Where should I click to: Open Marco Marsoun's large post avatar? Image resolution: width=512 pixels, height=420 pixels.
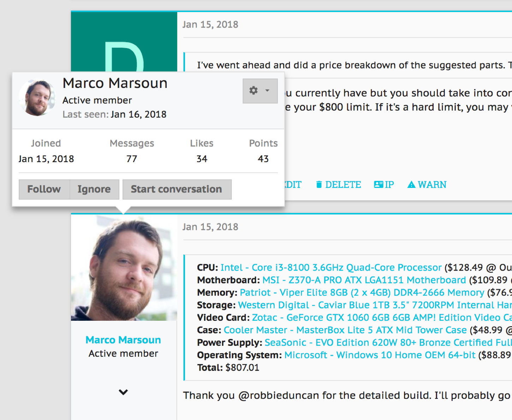click(124, 267)
